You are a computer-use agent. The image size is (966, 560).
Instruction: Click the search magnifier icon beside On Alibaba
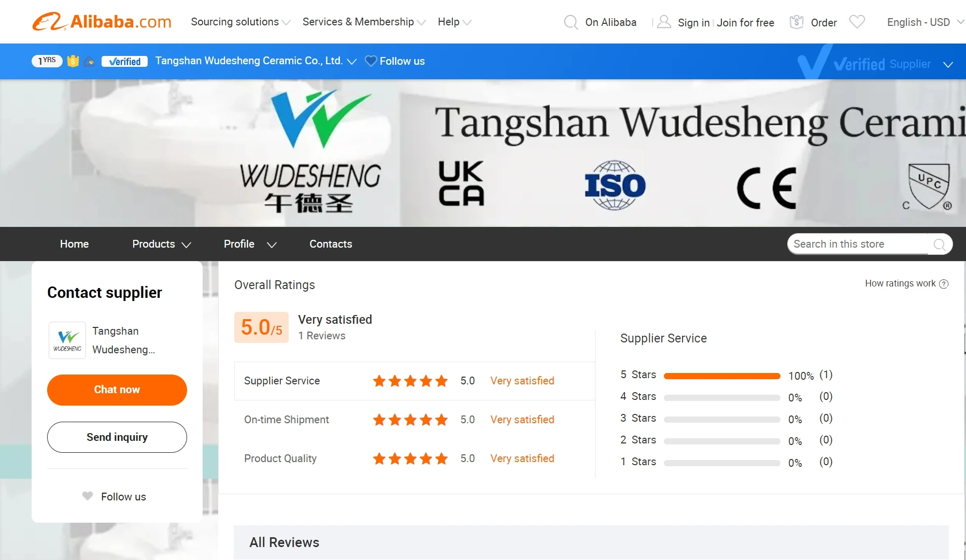(571, 22)
